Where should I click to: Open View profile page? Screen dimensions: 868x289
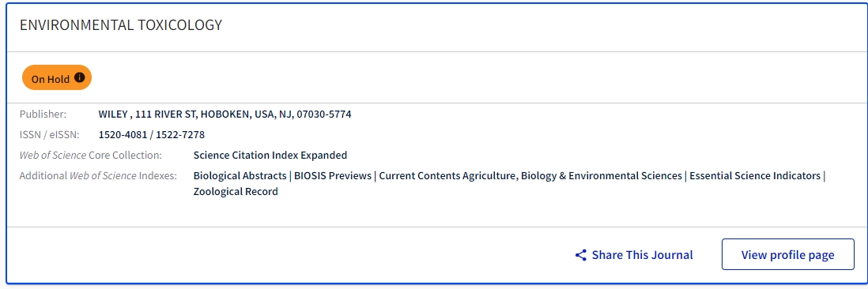pyautogui.click(x=787, y=254)
